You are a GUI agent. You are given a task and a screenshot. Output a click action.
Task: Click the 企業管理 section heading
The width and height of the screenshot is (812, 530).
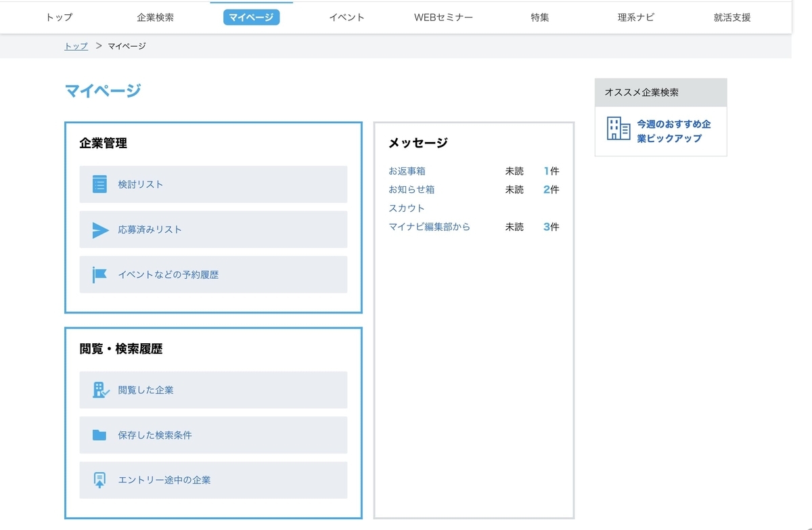point(104,143)
